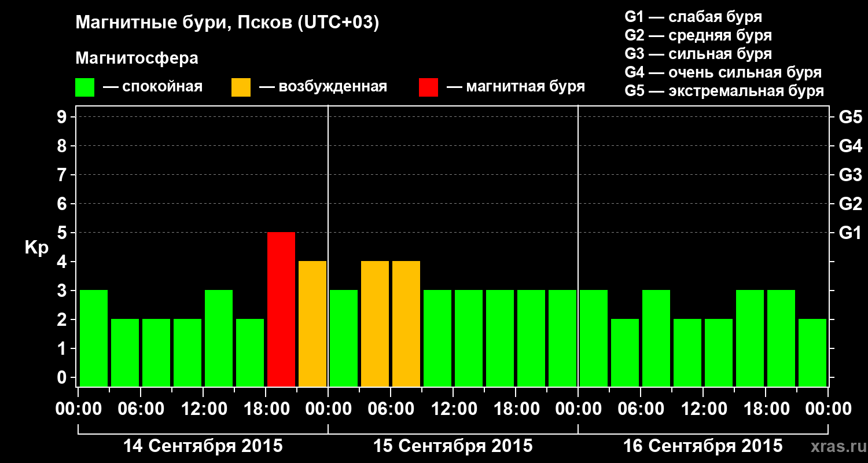This screenshot has height=463, width=868.
Task: Click the 'Магнитосфера' heading
Action: click(137, 58)
